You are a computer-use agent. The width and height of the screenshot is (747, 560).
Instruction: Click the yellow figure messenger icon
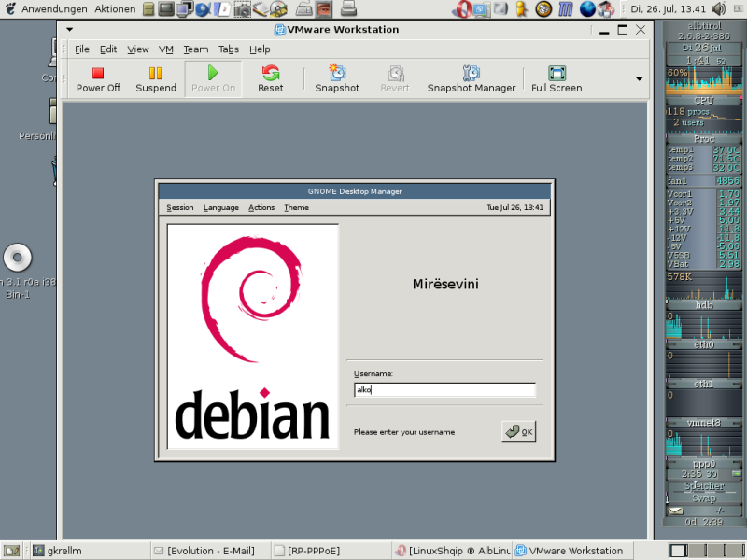pos(522,9)
